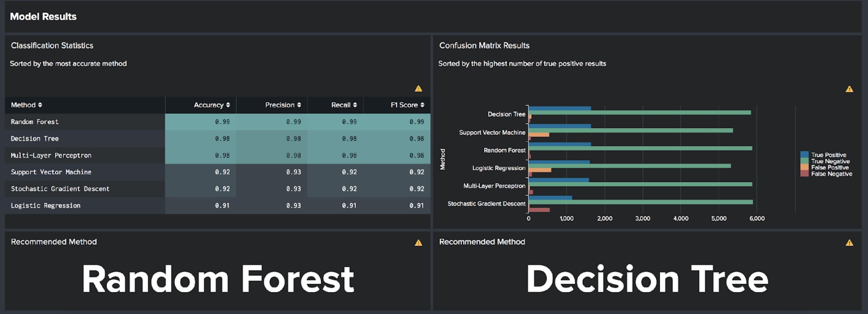Sort table by Recall column
This screenshot has height=314, width=868.
click(x=344, y=105)
